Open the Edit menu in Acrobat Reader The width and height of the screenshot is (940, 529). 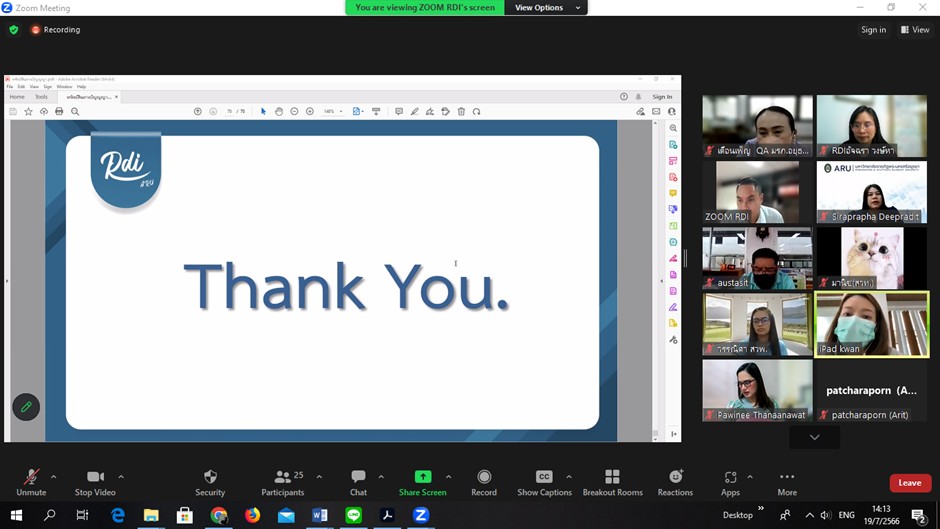pos(21,86)
